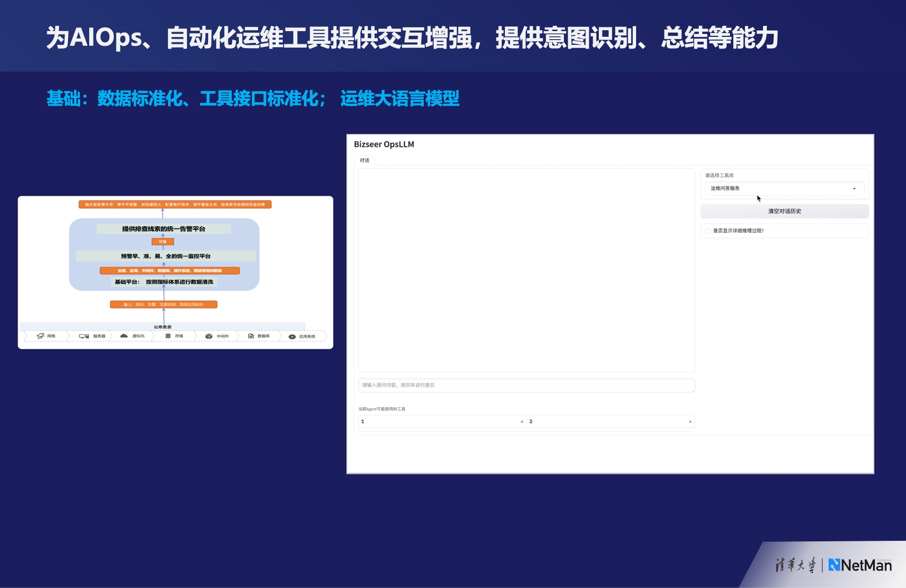Image resolution: width=906 pixels, height=588 pixels.
Task: Click the virtualization (虚拟化) cloud icon
Action: pos(124,336)
